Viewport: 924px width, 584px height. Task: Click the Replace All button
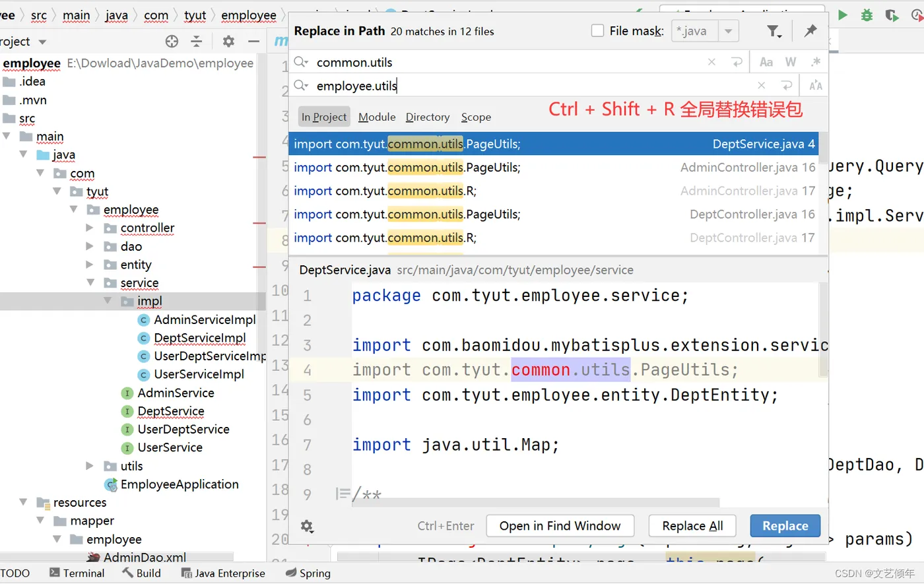pyautogui.click(x=692, y=526)
